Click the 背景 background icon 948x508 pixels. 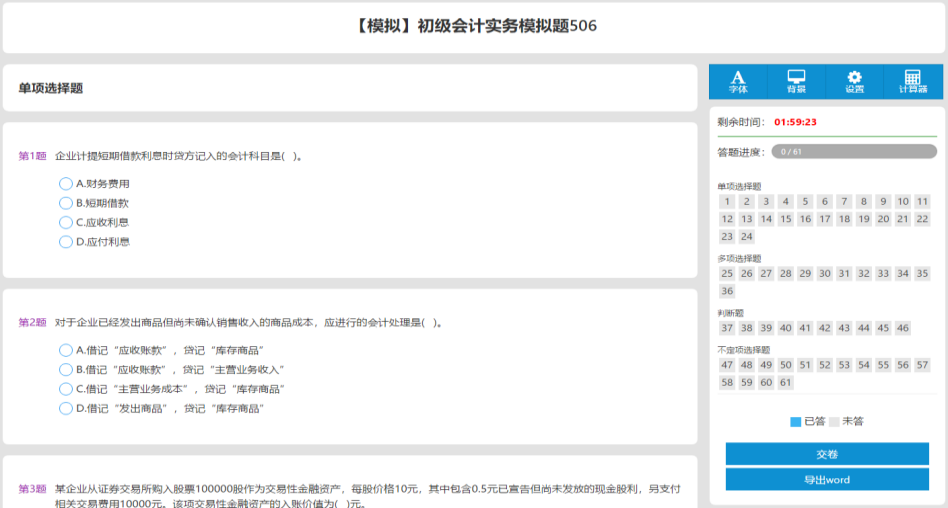coord(796,81)
